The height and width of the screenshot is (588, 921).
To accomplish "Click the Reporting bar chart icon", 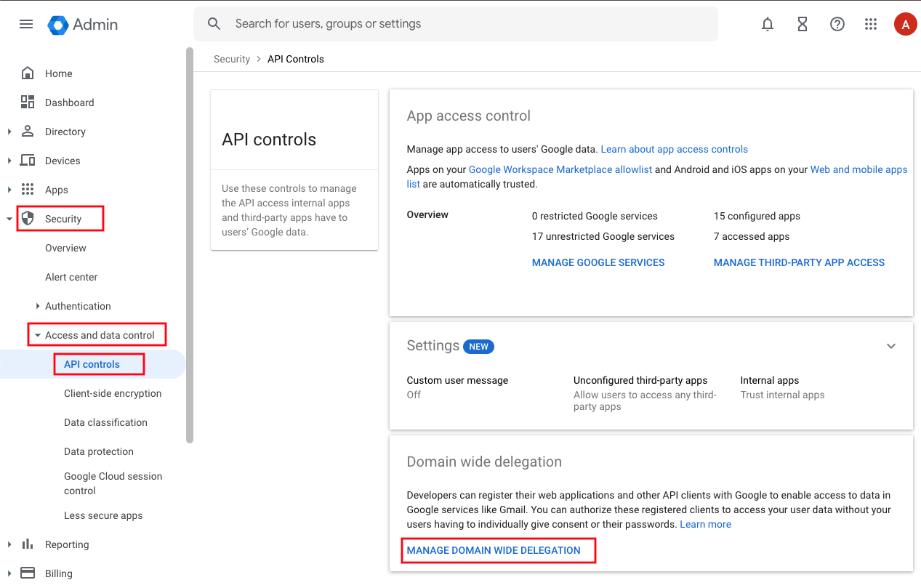I will click(x=28, y=544).
